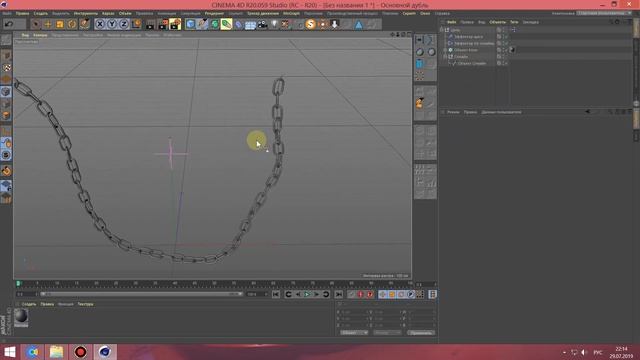Click the Viewport Solo icon in sidebar
The height and width of the screenshot is (360, 640).
[6, 155]
